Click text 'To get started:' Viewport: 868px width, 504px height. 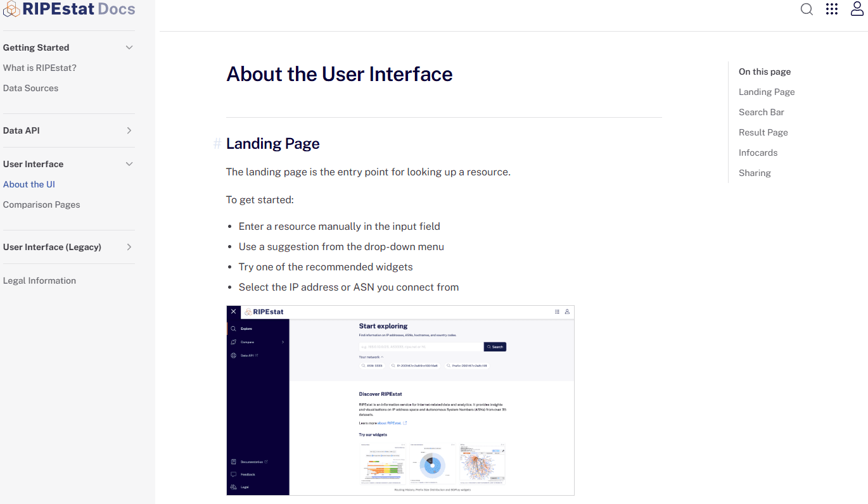tap(260, 200)
